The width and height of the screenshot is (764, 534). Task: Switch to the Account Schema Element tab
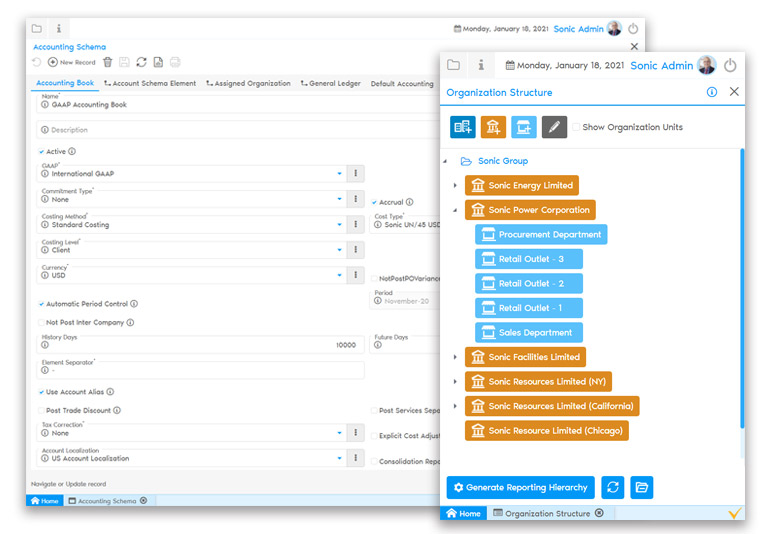pyautogui.click(x=150, y=84)
